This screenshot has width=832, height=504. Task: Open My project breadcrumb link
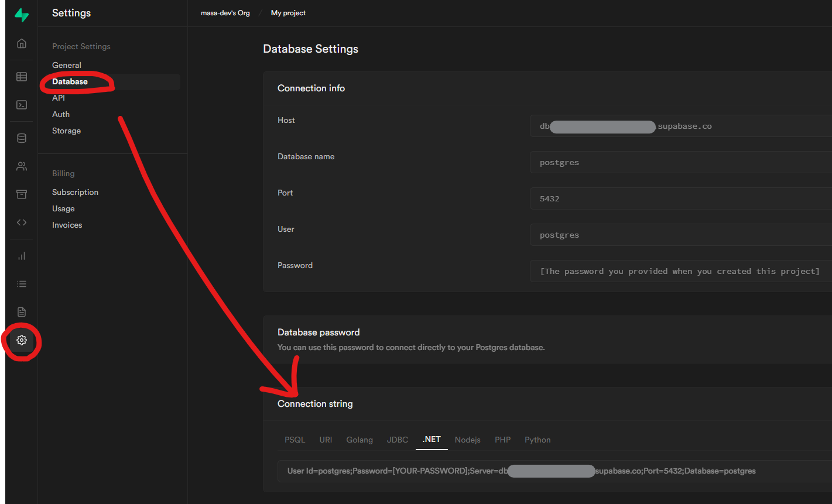click(x=288, y=13)
